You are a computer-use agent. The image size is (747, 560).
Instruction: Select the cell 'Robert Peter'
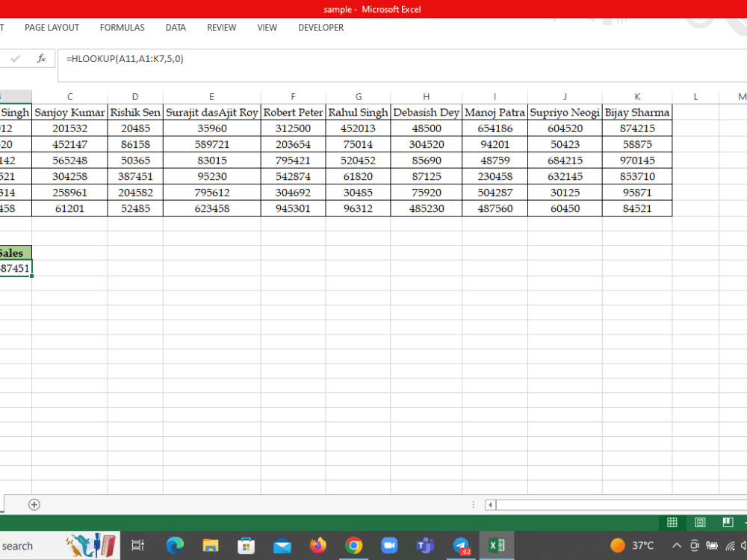pyautogui.click(x=293, y=113)
